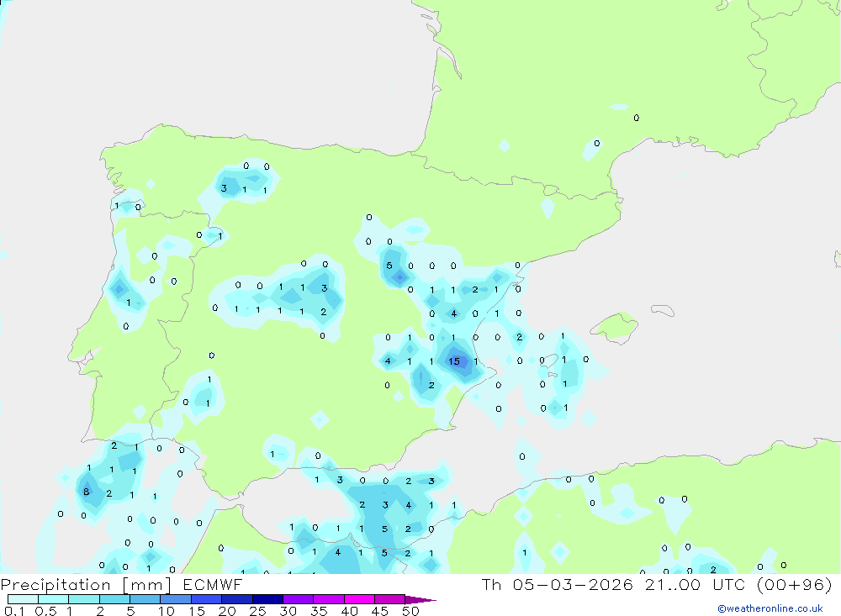Click the 20–25 mm legend color swatch
841x616 pixels.
237,599
